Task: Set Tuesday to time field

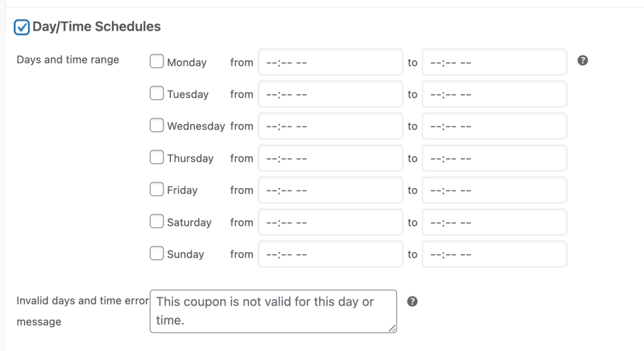Action: [494, 94]
